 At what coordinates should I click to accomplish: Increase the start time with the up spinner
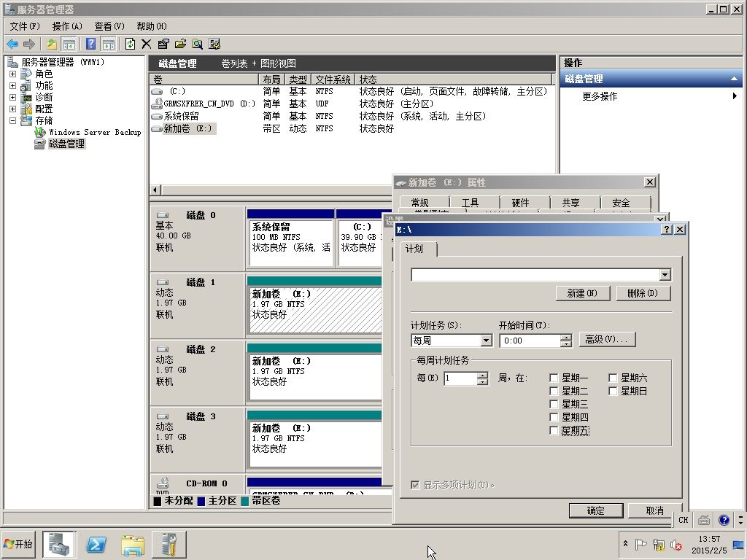point(566,337)
